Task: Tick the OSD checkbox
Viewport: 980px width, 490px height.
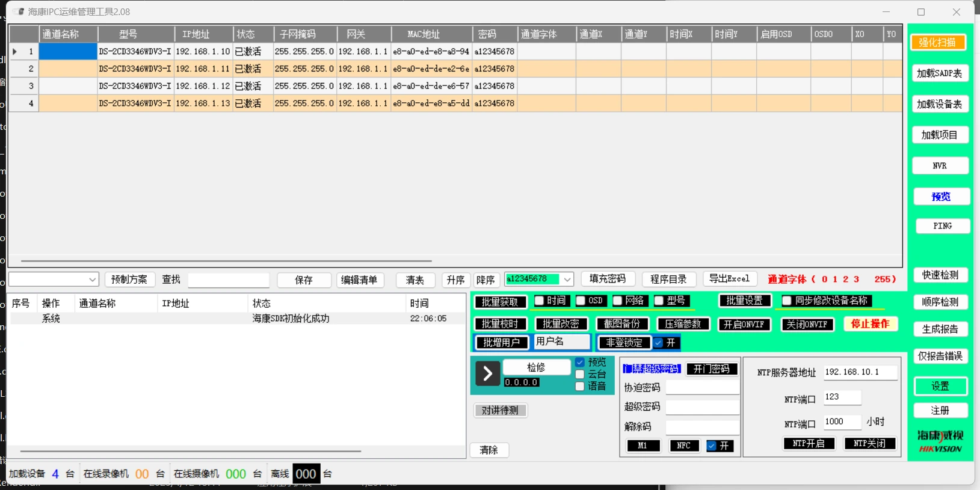Action: click(581, 301)
